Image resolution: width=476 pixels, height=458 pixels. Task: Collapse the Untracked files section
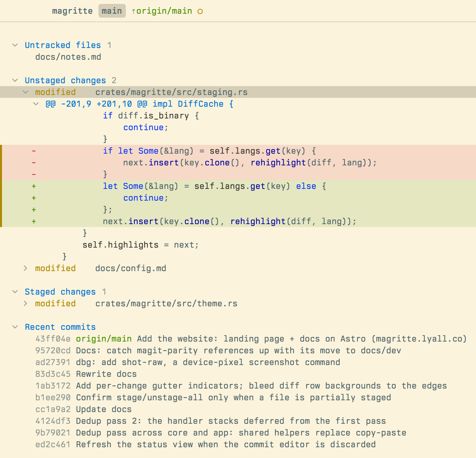click(x=15, y=45)
